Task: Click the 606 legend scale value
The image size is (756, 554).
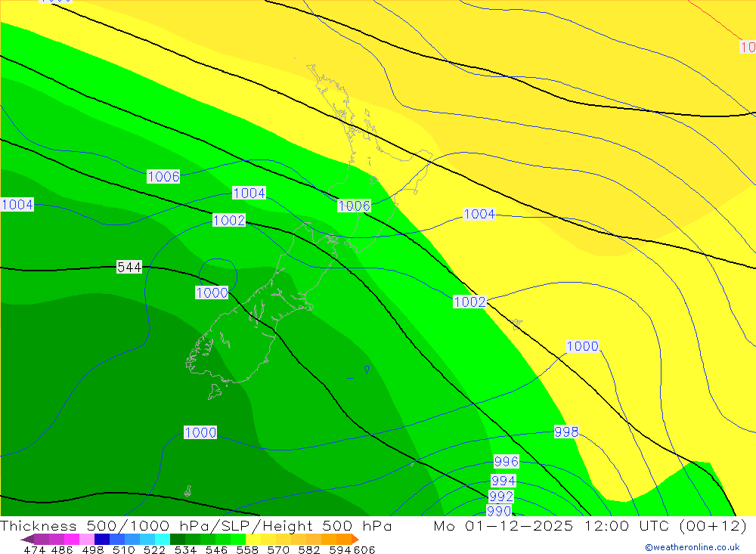Action: click(364, 549)
